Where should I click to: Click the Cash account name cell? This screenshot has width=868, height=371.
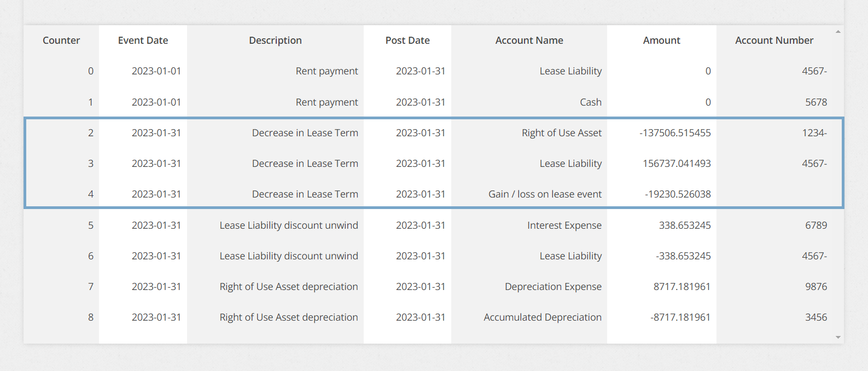(x=591, y=102)
